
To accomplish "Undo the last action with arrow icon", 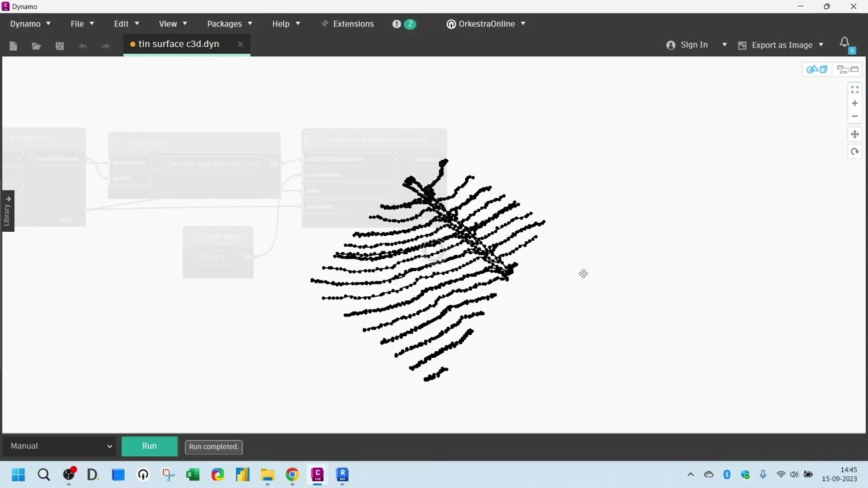I will coord(83,45).
